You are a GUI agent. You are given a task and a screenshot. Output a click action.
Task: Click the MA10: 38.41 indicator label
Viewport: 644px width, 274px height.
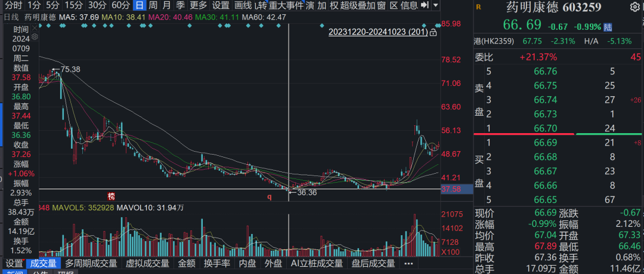point(123,17)
